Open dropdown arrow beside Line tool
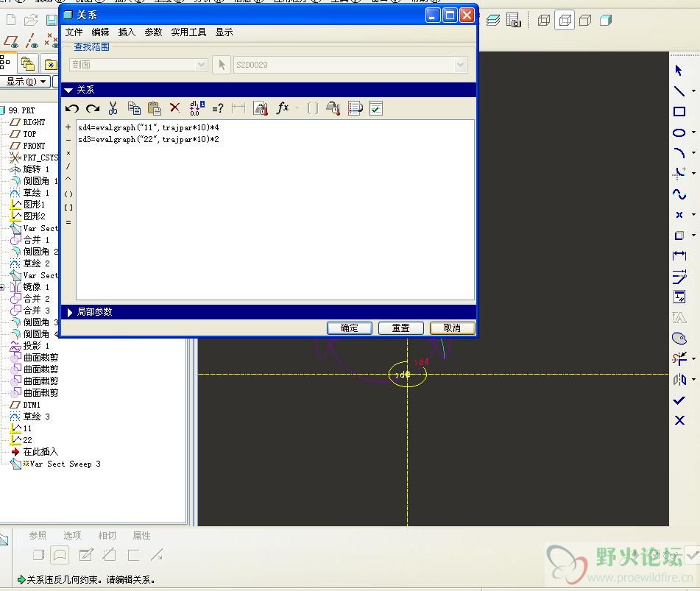The image size is (700, 591). click(x=693, y=91)
